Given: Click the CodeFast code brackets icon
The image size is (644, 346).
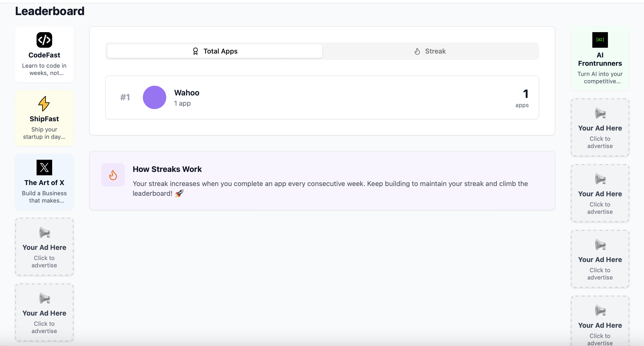Looking at the screenshot, I should (44, 40).
